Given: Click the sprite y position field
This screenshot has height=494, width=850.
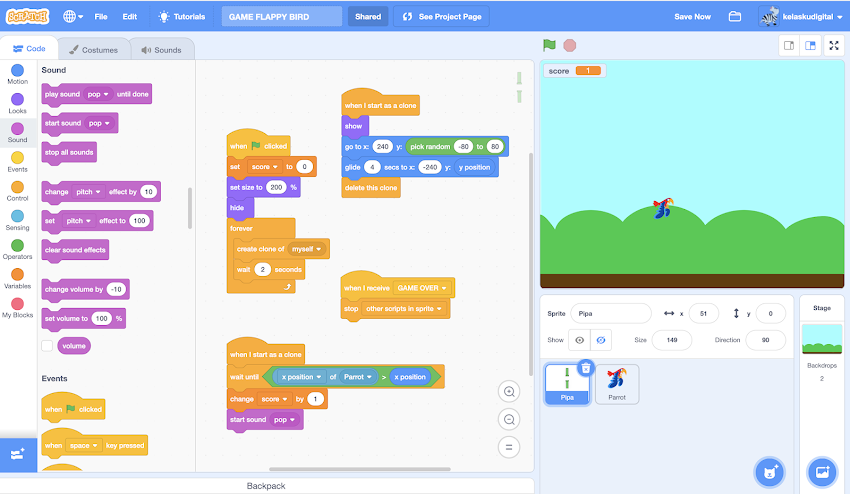Looking at the screenshot, I should [x=770, y=313].
